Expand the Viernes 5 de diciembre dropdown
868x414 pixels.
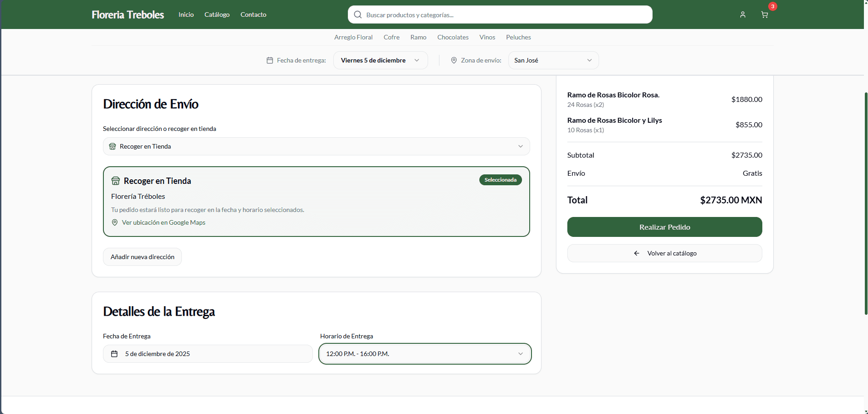click(x=380, y=60)
